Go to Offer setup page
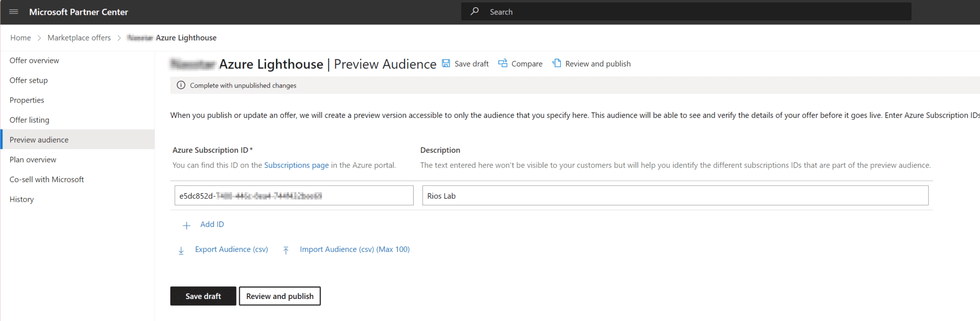Screen dimensions: 980x321 pos(29,80)
